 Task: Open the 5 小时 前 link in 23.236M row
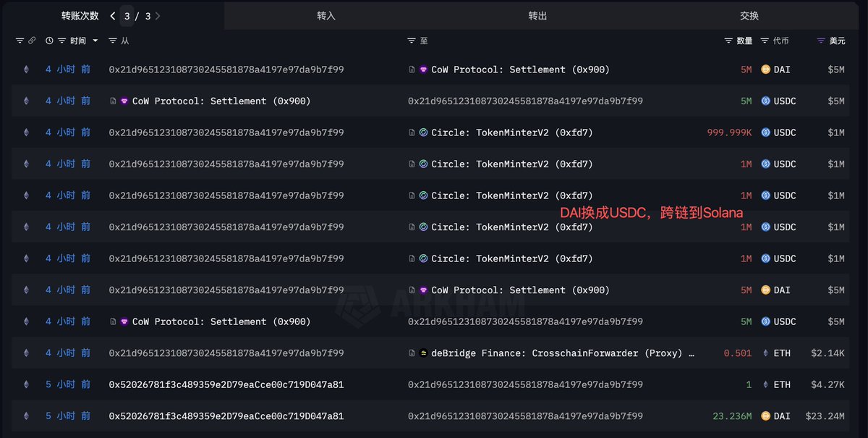tap(68, 416)
